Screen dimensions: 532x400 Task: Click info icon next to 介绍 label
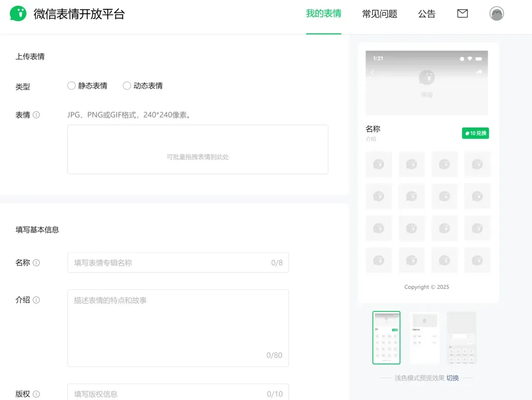(x=36, y=300)
